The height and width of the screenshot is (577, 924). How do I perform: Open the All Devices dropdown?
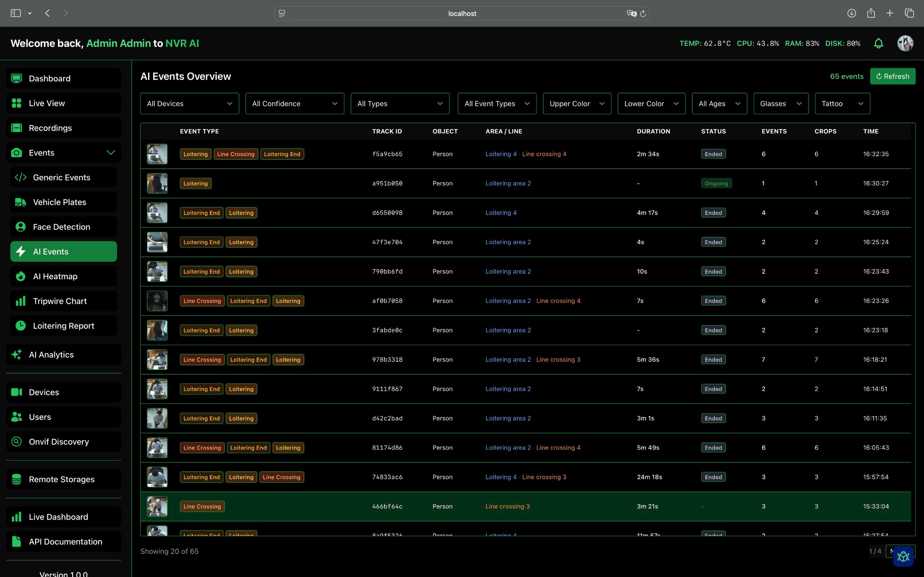tap(190, 103)
